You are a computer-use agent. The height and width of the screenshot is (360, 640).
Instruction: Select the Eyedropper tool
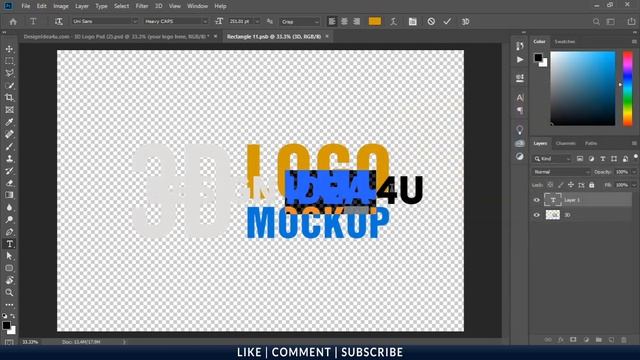9,122
